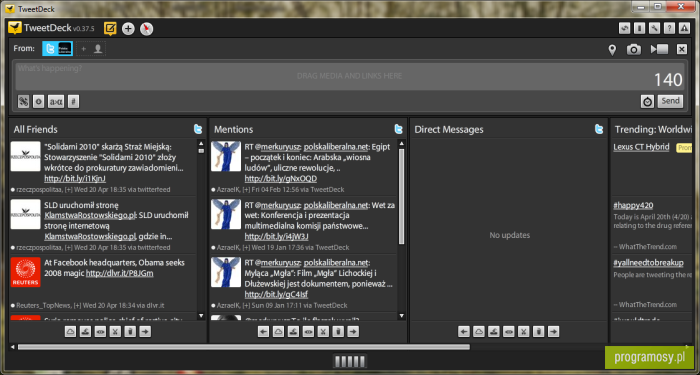Open the scissors filter under Mentions column
700x375 pixels.
coord(323,331)
